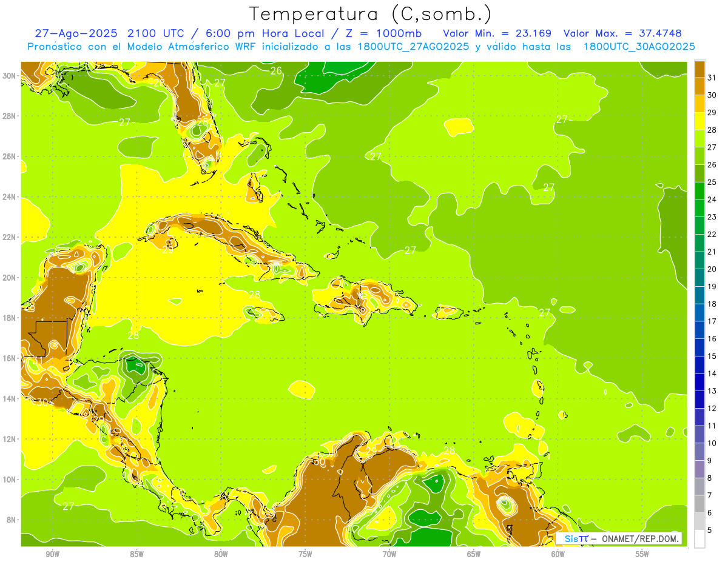
Task: Click the color scale label "10"
Action: pos(712,443)
